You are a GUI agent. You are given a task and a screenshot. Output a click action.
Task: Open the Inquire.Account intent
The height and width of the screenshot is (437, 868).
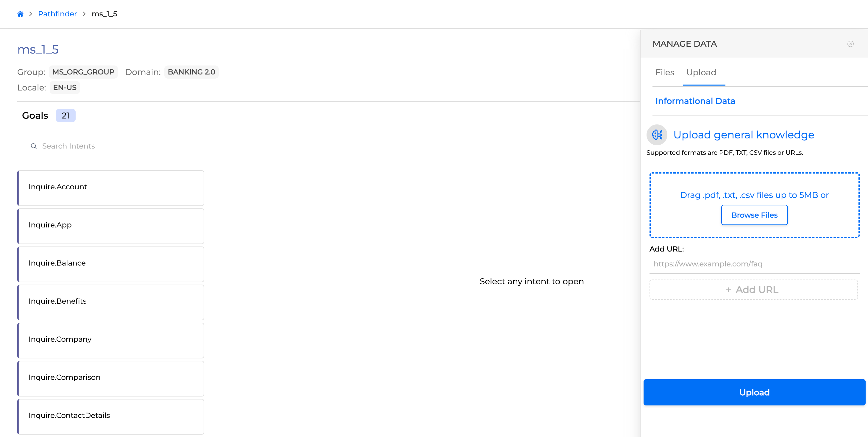click(111, 188)
